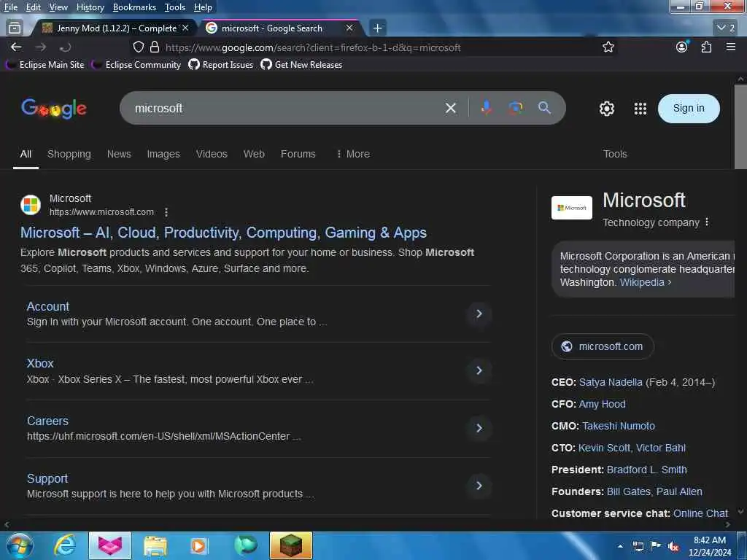This screenshot has width=747, height=560.
Task: Open the Tools search options
Action: point(615,154)
